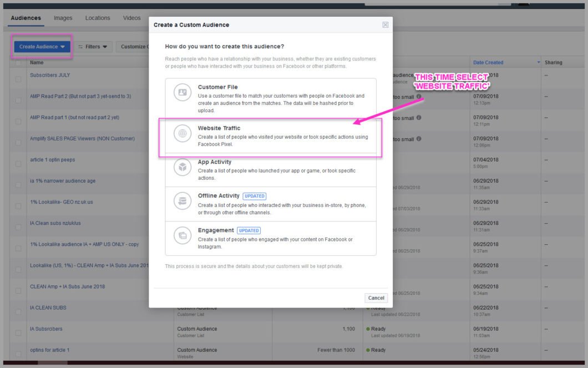
Task: Sort by the Name column header
Action: pos(37,63)
